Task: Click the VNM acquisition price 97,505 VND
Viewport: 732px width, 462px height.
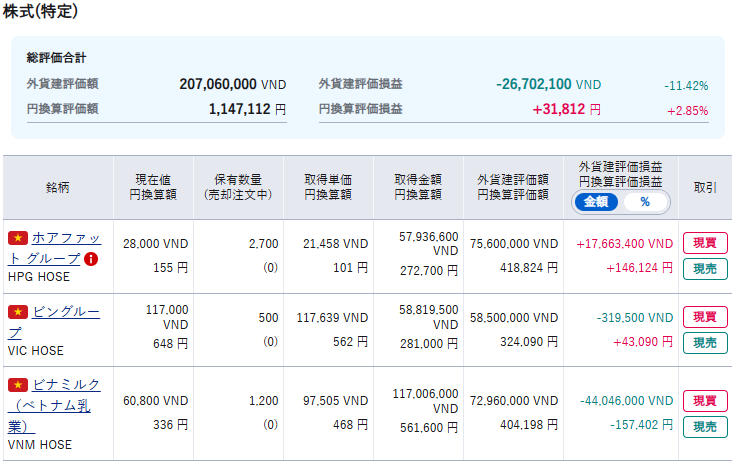Action: [x=336, y=401]
